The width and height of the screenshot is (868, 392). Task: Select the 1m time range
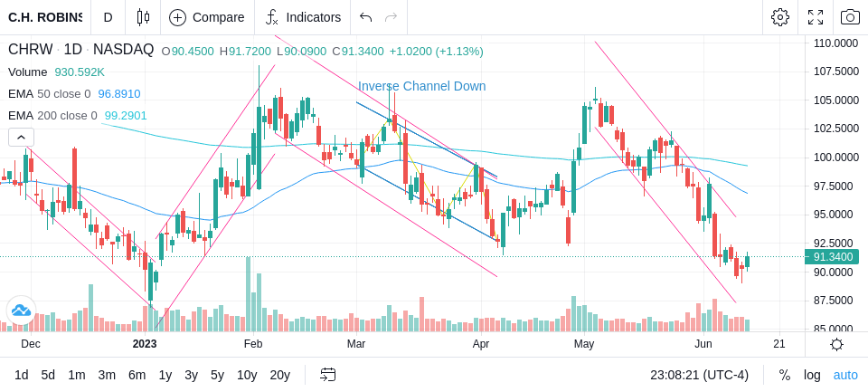pyautogui.click(x=76, y=375)
